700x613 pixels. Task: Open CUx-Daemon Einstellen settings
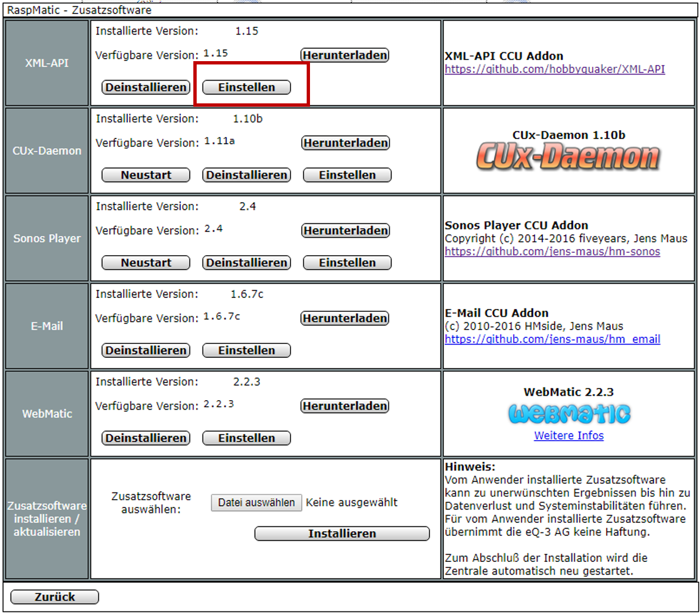point(347,175)
